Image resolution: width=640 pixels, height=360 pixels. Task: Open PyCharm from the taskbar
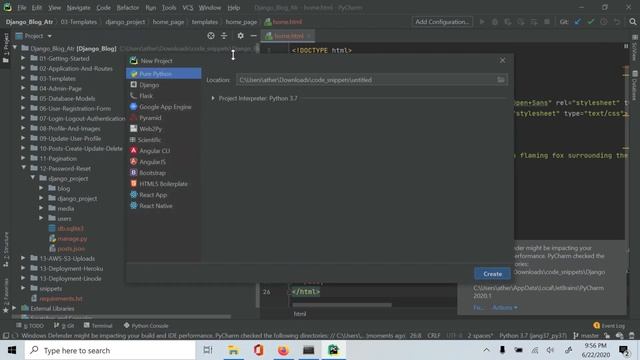(333, 350)
